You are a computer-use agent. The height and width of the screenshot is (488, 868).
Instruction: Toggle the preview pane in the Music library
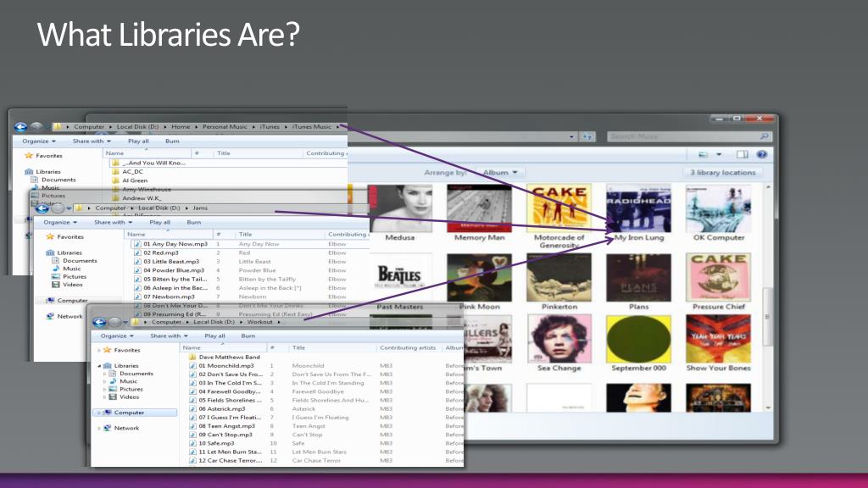743,155
